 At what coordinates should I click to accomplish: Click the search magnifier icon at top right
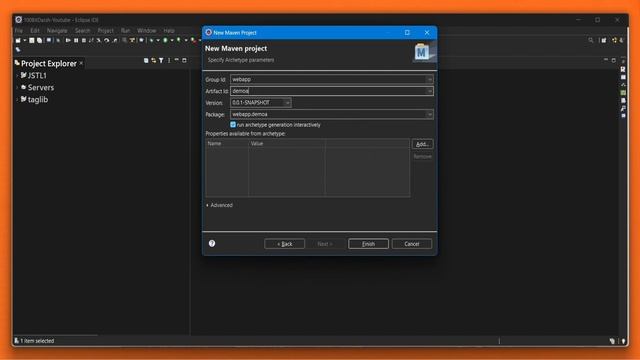[x=591, y=40]
